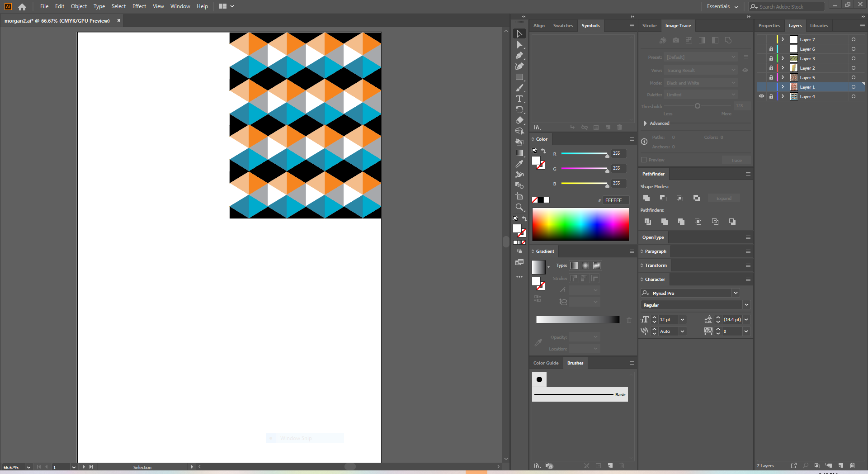Unlock Layer 3 lock icon
868x474 pixels.
click(771, 58)
